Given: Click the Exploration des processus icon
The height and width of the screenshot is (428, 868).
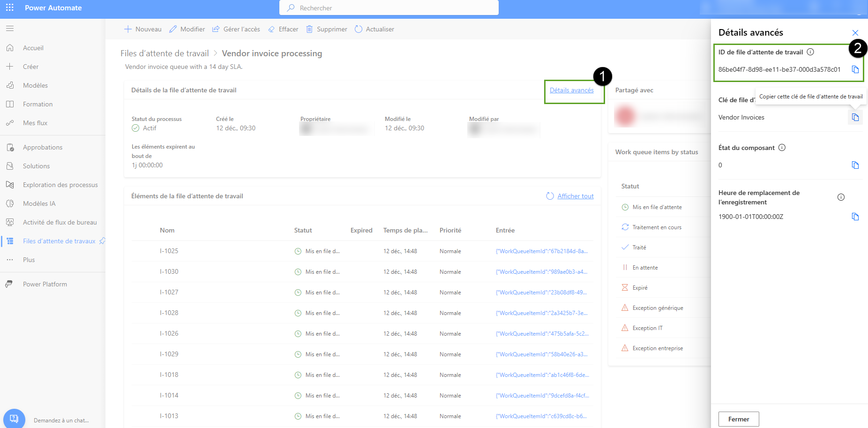Looking at the screenshot, I should pyautogui.click(x=10, y=185).
